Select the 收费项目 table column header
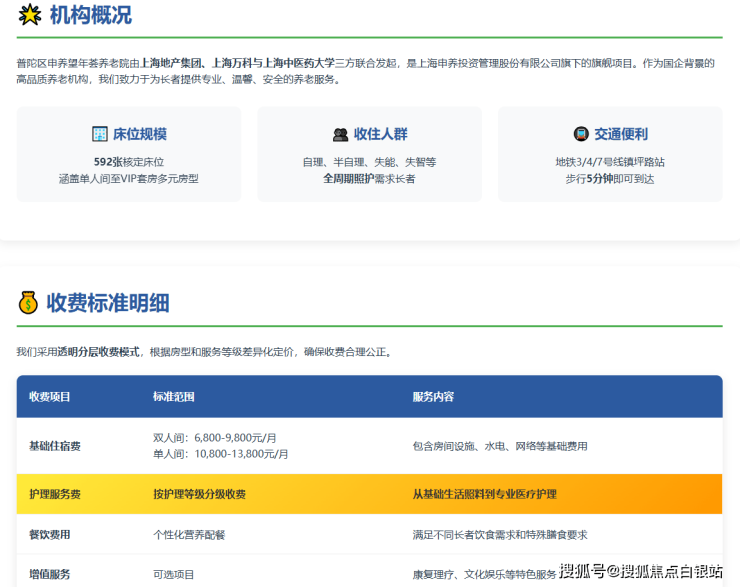740x587 pixels. 50,397
